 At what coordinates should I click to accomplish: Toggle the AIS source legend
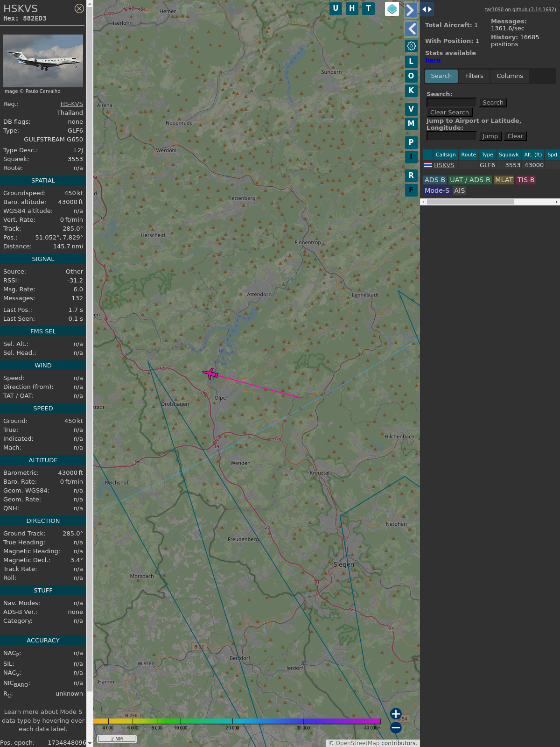460,191
